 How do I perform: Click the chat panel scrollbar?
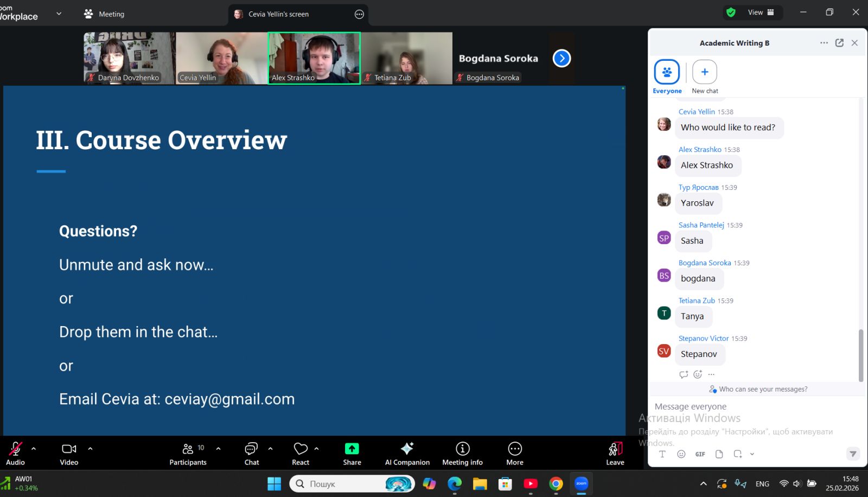pyautogui.click(x=860, y=355)
